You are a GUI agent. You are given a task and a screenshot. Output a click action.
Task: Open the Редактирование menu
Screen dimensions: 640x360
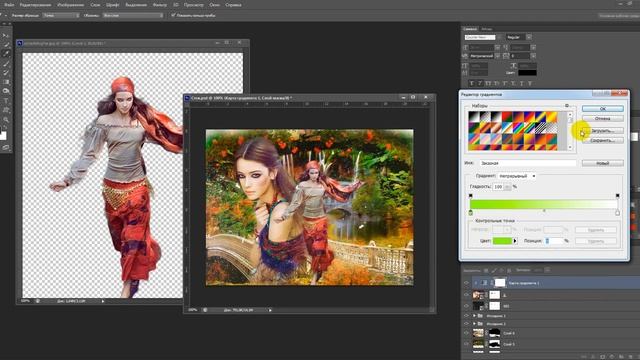coord(36,5)
